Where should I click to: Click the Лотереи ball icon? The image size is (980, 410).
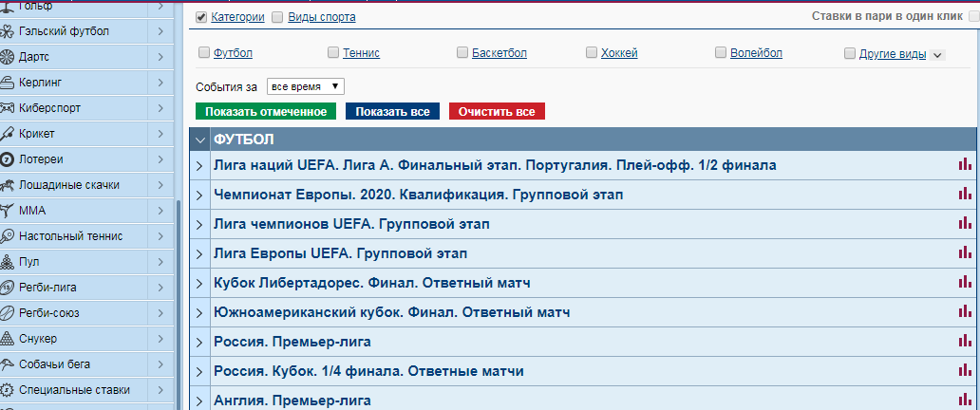tap(7, 159)
